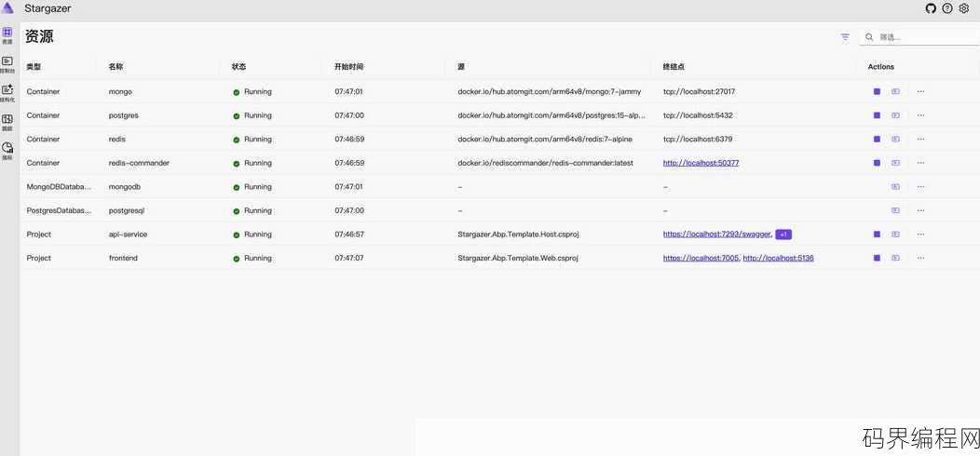
Task: Open the http://localhost:50377 endpoint link
Action: pos(701,163)
